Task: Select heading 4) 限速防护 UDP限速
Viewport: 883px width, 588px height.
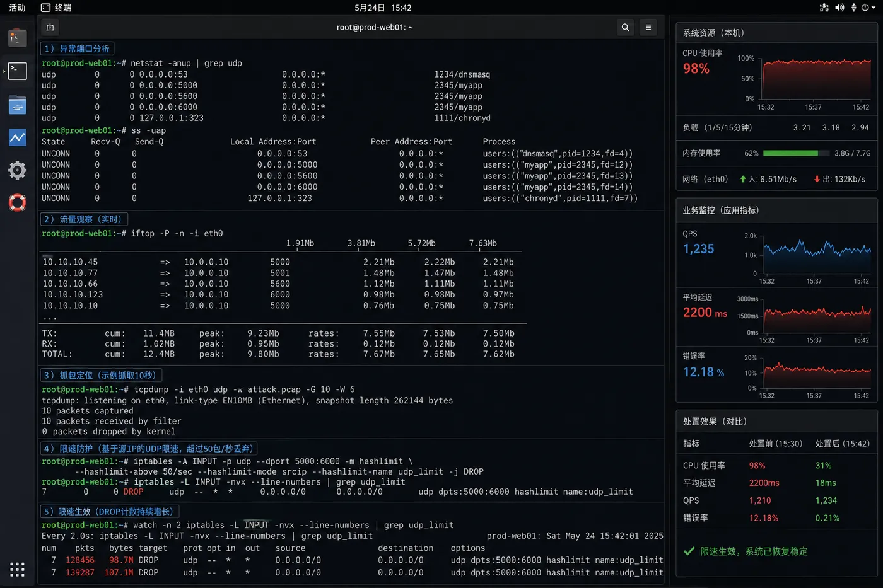Action: [148, 449]
